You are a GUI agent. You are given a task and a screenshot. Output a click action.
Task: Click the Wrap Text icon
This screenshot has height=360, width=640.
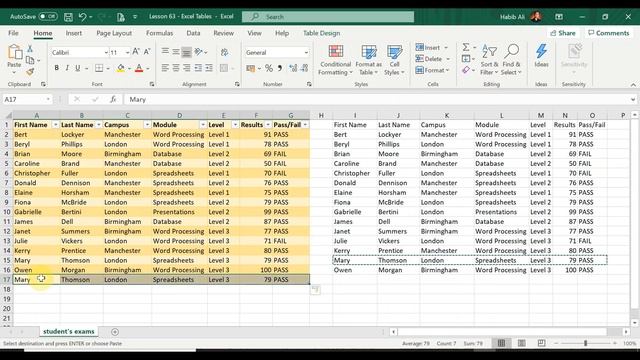(224, 52)
